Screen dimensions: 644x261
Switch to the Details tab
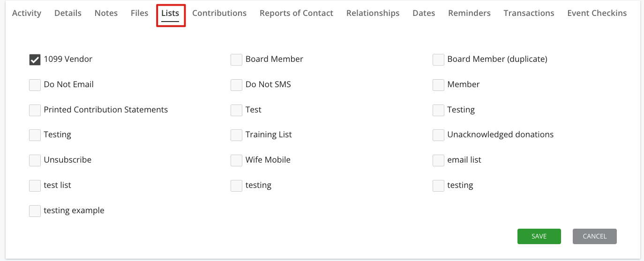point(68,13)
